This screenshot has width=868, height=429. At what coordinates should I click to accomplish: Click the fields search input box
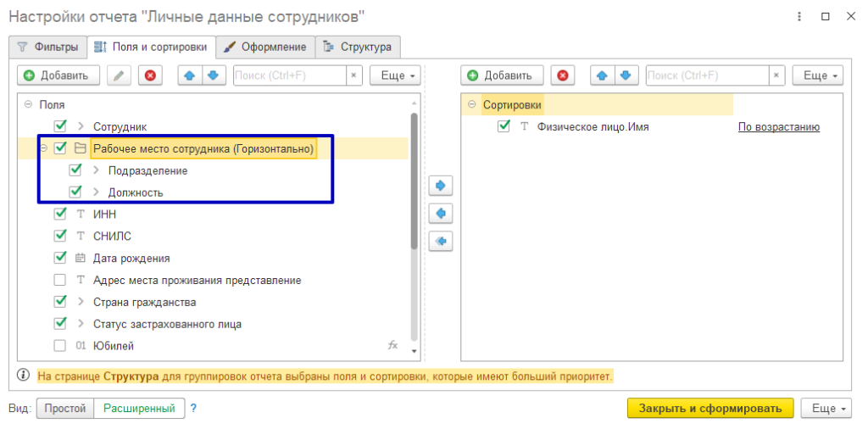[x=288, y=75]
